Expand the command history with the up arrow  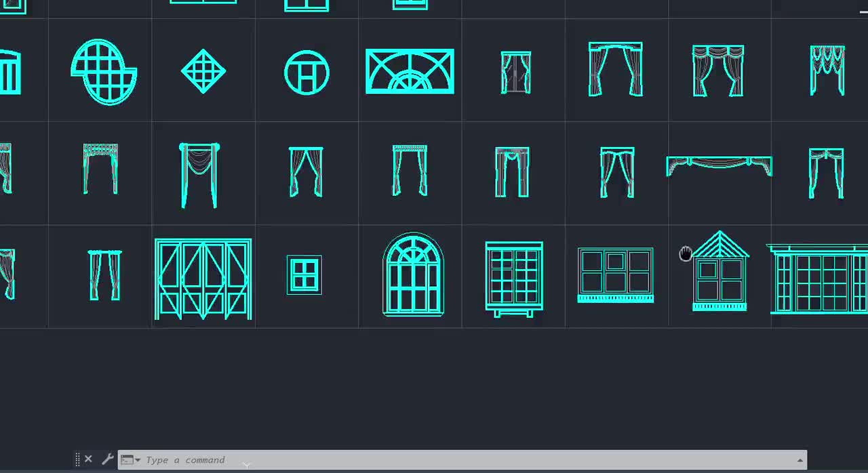pyautogui.click(x=800, y=460)
